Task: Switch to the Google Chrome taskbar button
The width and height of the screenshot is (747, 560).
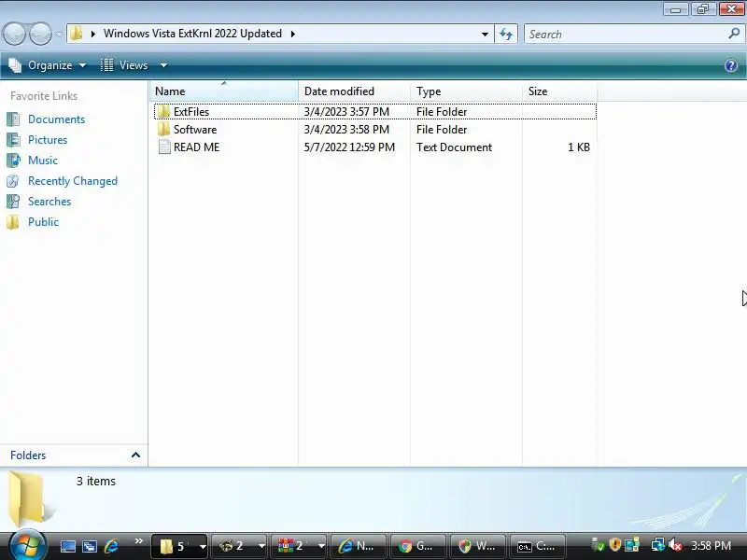Action: click(417, 546)
